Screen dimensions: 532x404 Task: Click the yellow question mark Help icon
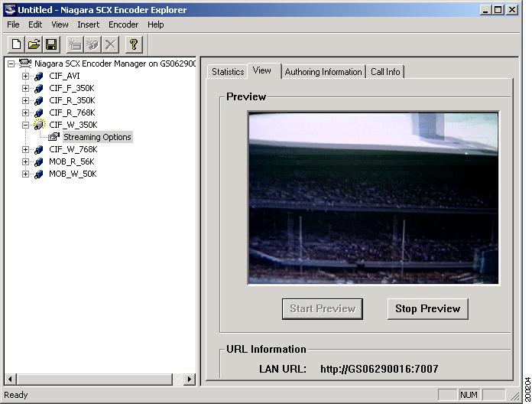pos(134,44)
